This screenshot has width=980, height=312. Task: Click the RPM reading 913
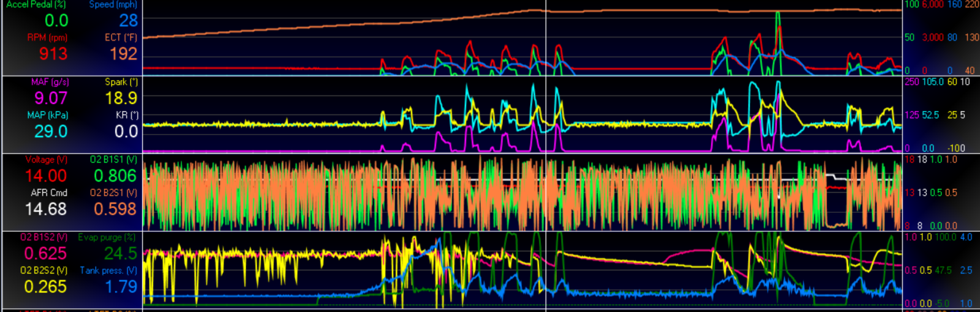(x=53, y=54)
